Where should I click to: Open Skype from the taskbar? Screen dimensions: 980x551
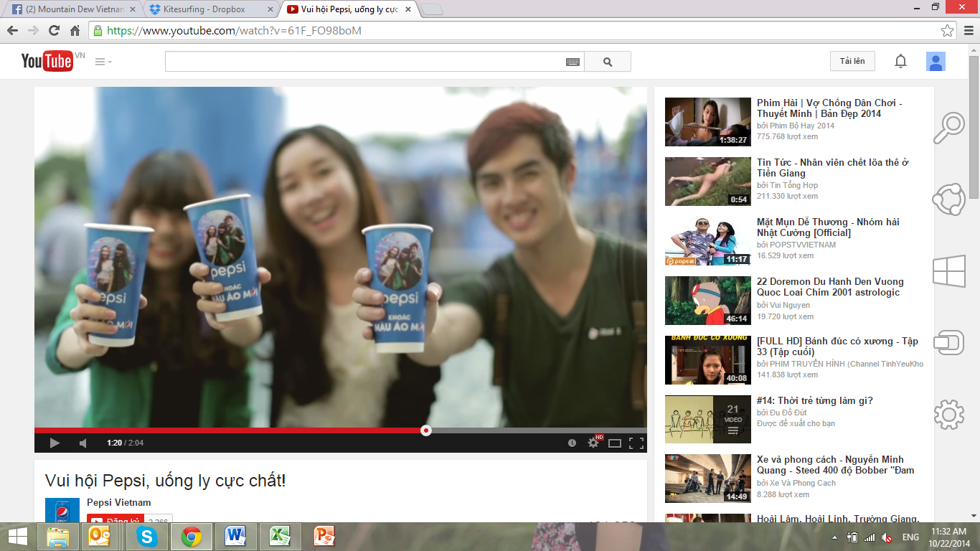(x=147, y=536)
